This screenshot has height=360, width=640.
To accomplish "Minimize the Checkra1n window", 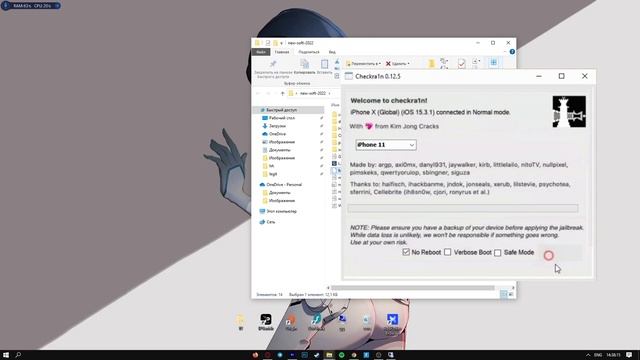I will point(539,76).
